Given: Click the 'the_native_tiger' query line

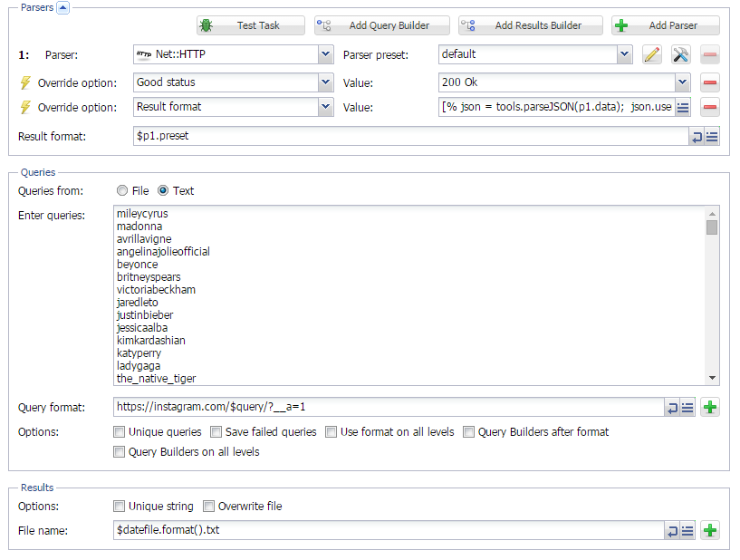Looking at the screenshot, I should click(156, 378).
